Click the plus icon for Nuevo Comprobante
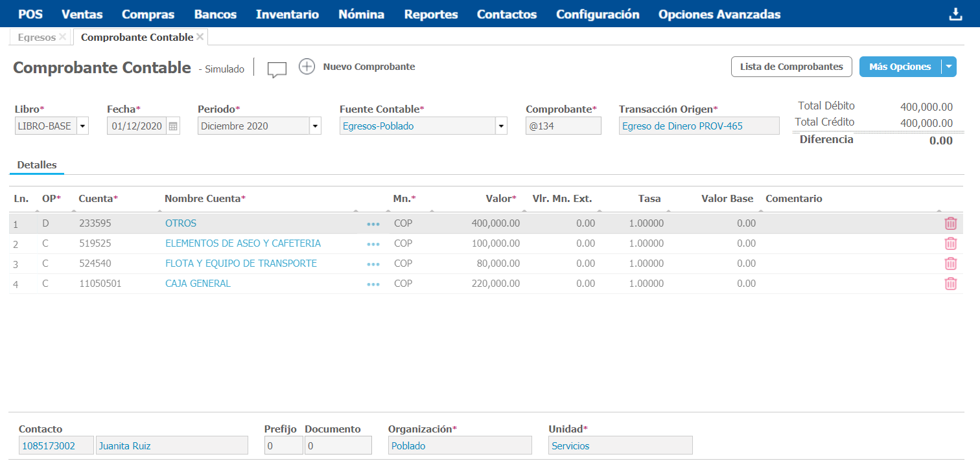The width and height of the screenshot is (980, 461). (x=307, y=67)
